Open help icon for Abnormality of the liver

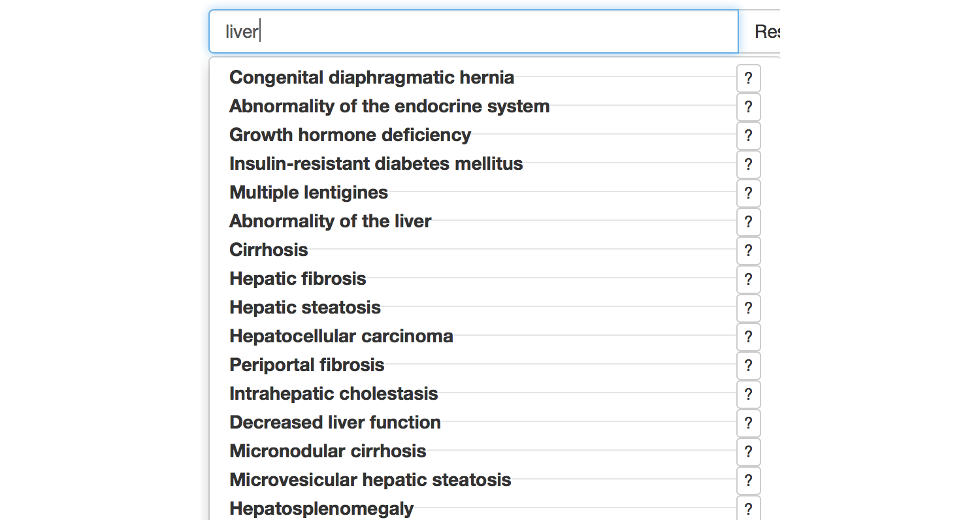(748, 222)
